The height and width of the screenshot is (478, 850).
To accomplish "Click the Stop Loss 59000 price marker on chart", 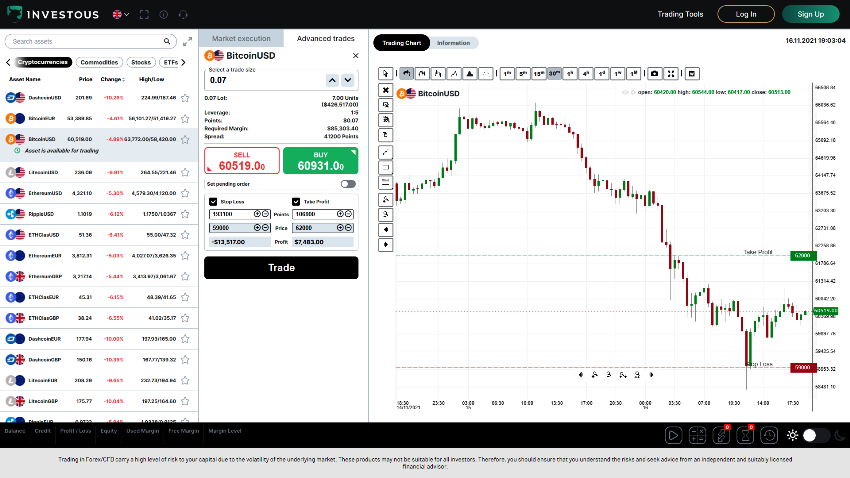I will coord(803,367).
